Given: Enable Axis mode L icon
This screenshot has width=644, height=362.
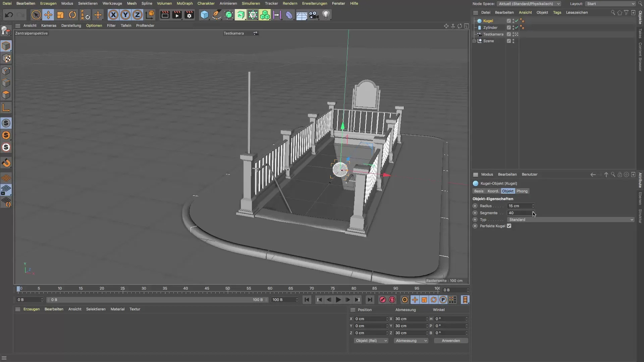Looking at the screenshot, I should click(x=6, y=108).
